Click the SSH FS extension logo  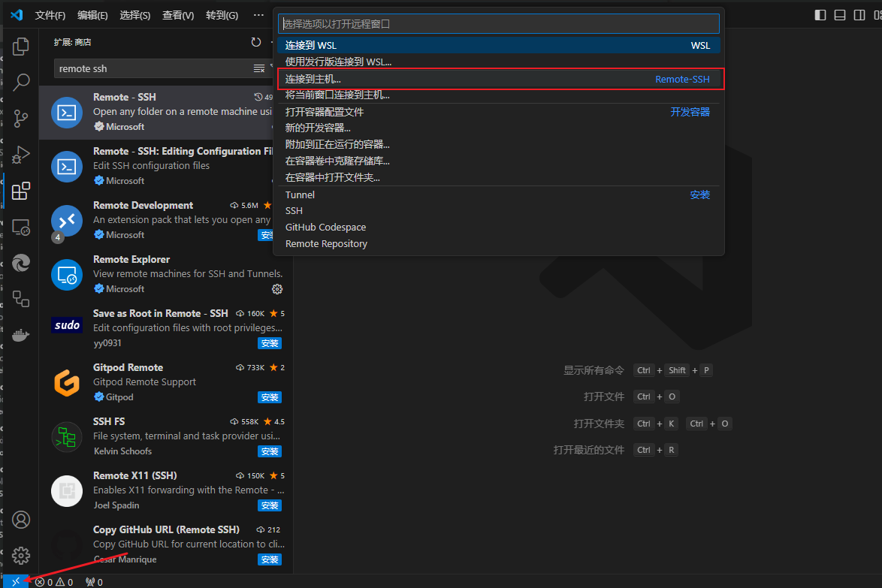click(x=67, y=437)
